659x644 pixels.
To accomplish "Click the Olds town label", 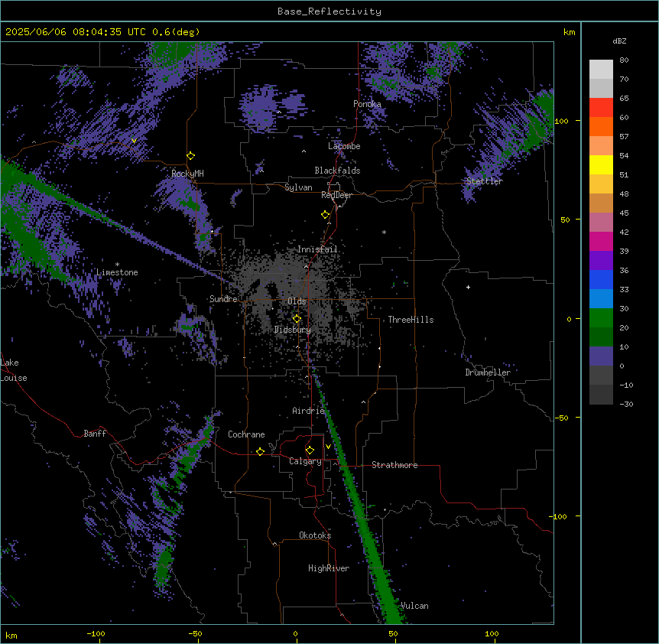I will pyautogui.click(x=297, y=301).
